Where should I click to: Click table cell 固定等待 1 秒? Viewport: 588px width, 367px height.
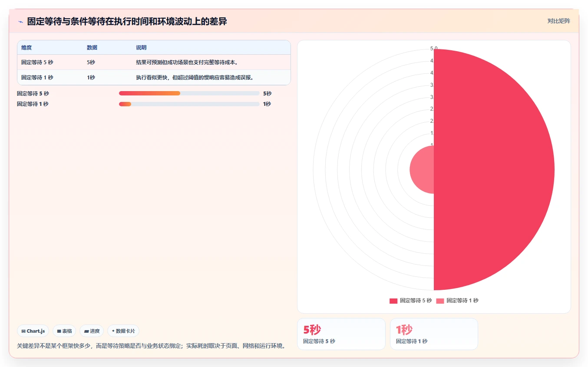pyautogui.click(x=37, y=77)
